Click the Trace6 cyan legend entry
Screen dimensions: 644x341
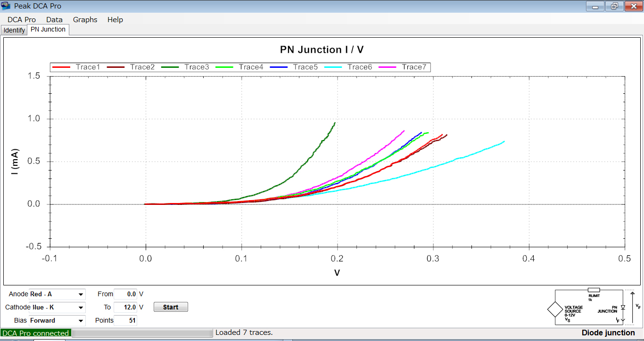348,67
